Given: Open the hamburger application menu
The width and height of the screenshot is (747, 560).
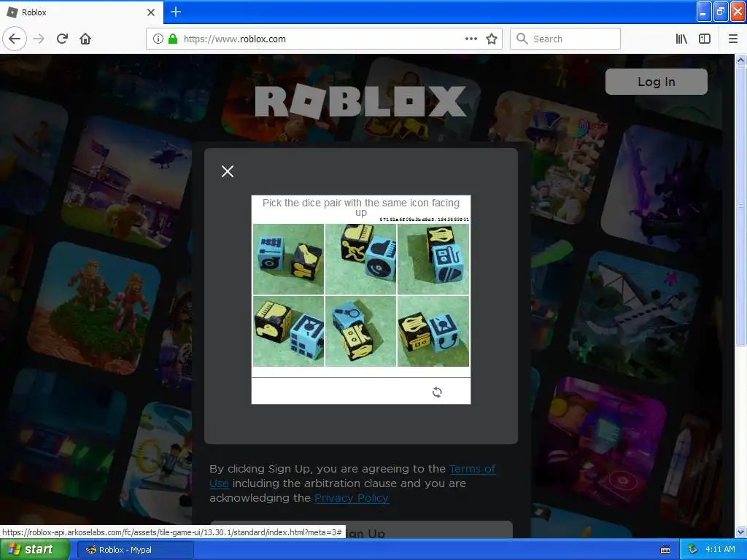Looking at the screenshot, I should (732, 39).
